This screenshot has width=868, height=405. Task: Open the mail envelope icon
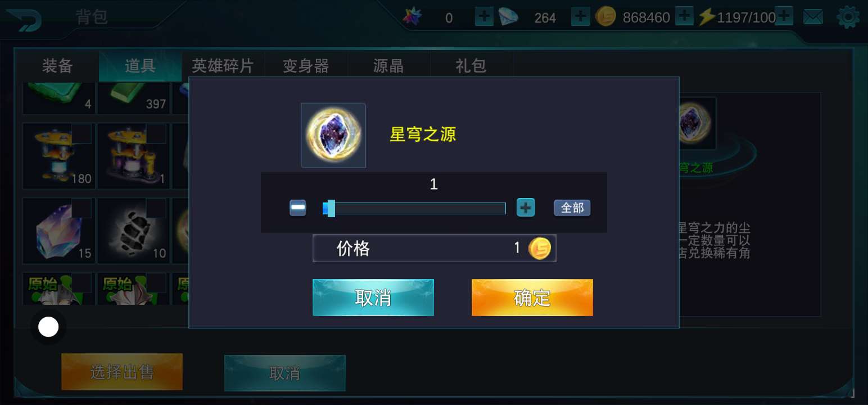tap(813, 17)
